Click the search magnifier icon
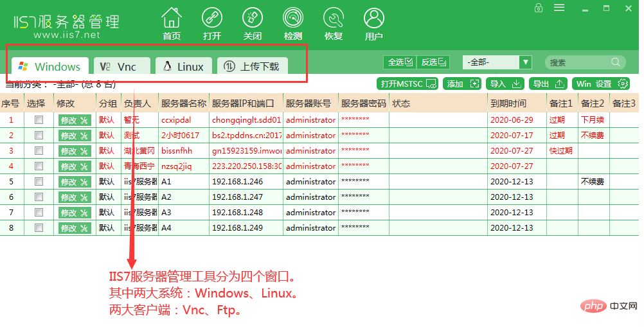The height and width of the screenshot is (327, 644). tap(615, 62)
